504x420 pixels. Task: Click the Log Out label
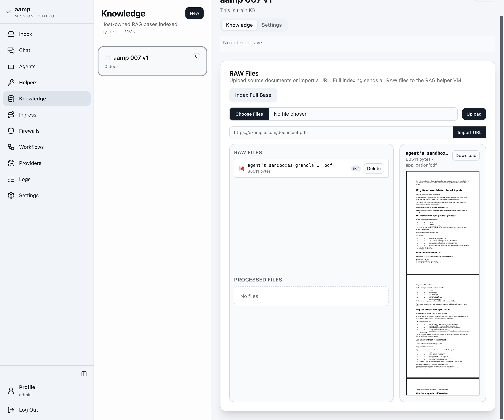pyautogui.click(x=28, y=410)
